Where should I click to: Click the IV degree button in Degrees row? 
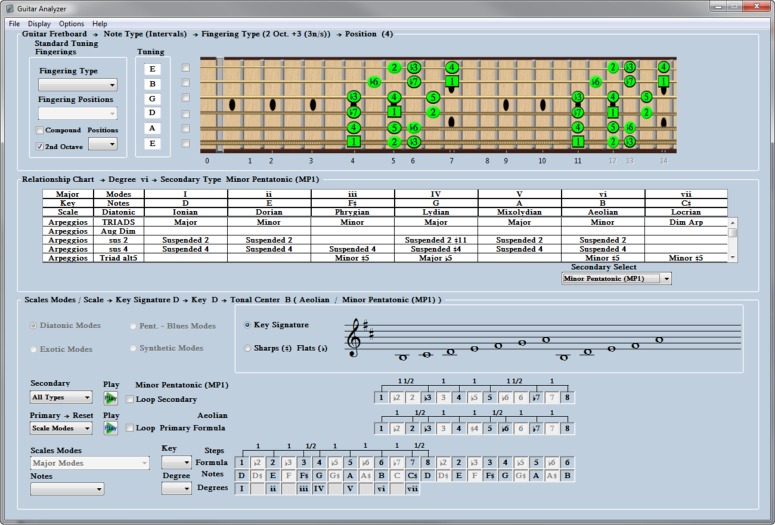319,488
